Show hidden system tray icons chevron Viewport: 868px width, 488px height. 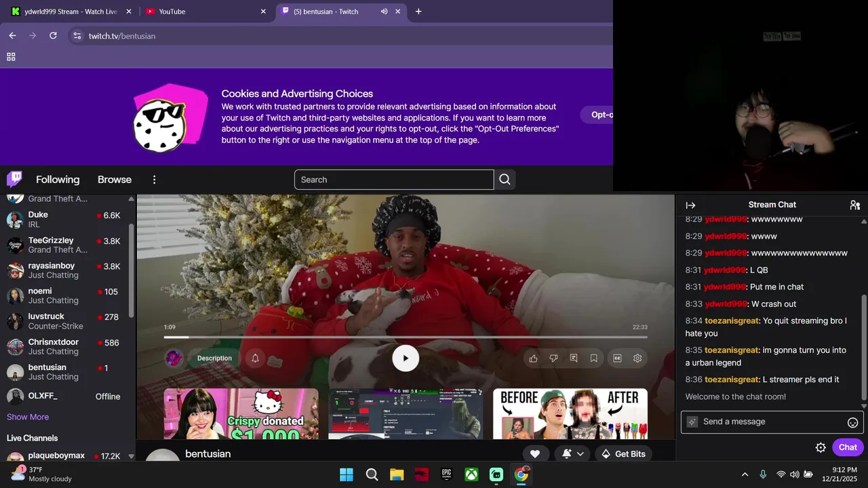(745, 474)
